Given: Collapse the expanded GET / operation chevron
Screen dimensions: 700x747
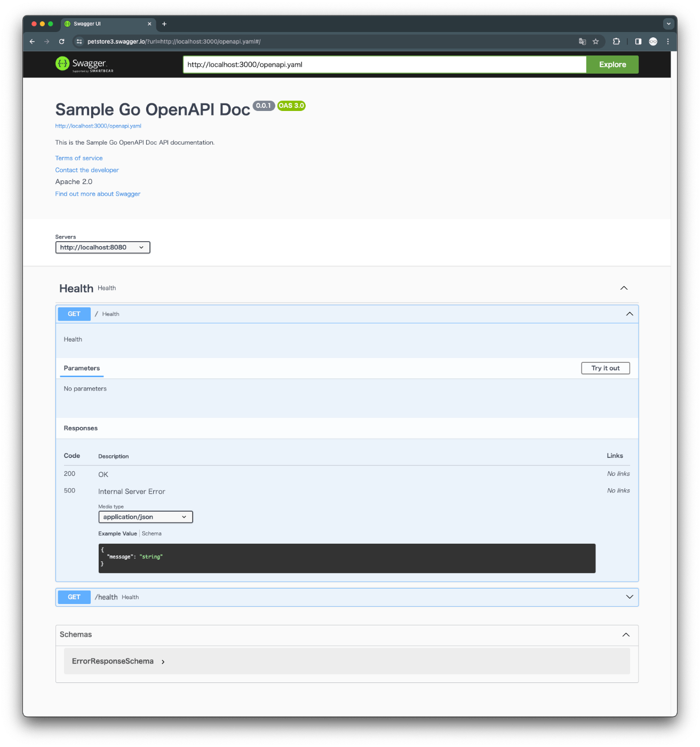Looking at the screenshot, I should coord(630,314).
